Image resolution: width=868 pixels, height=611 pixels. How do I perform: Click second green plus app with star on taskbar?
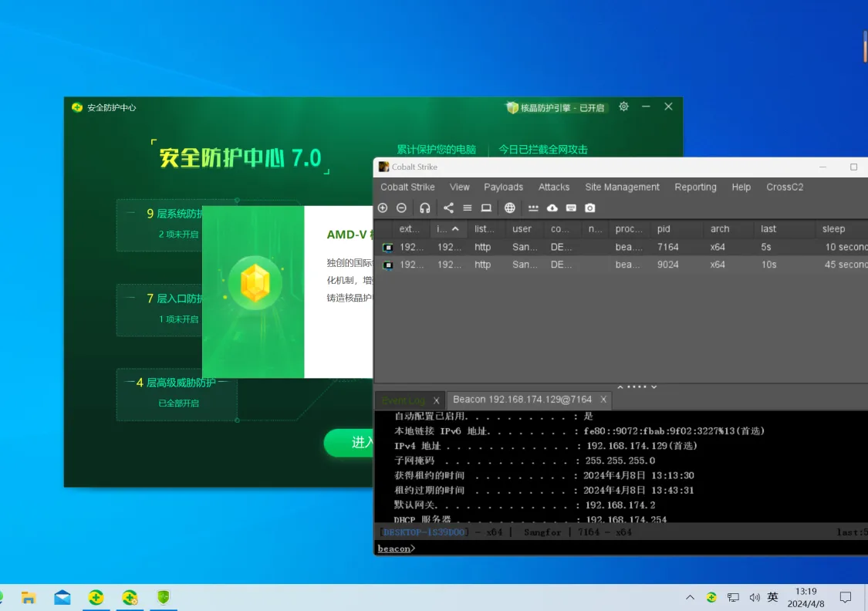(x=130, y=597)
